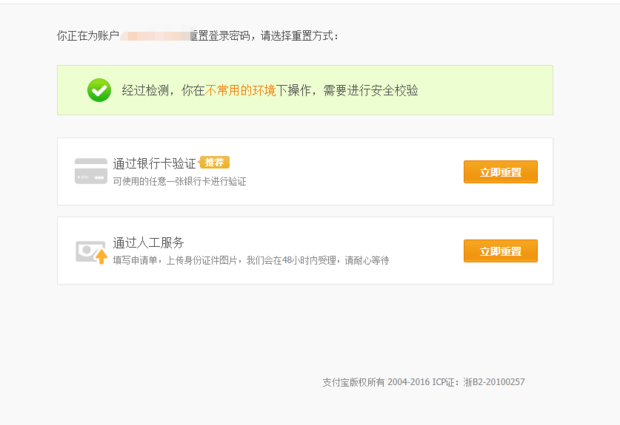Click the 下操作 text after the orange phrase
Image resolution: width=620 pixels, height=425 pixels.
tap(294, 91)
